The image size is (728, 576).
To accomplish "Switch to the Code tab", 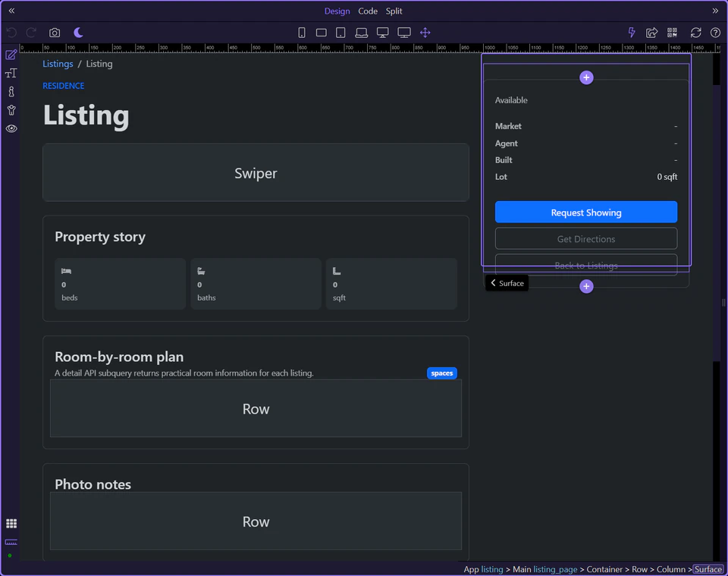I will coord(368,11).
